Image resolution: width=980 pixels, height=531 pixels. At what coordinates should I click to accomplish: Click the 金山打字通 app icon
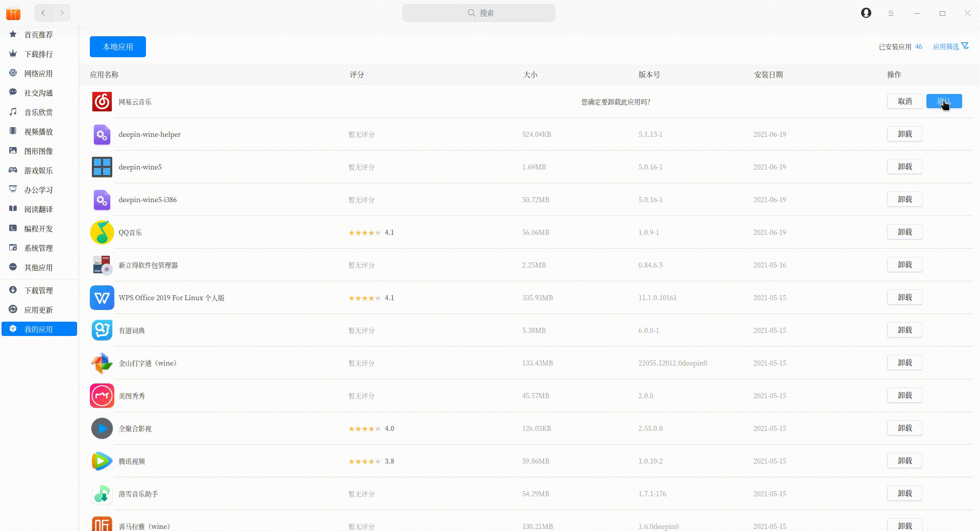click(102, 363)
